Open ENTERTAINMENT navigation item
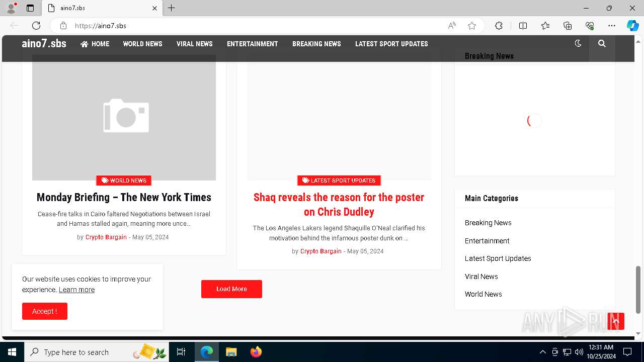Image resolution: width=644 pixels, height=362 pixels. click(x=252, y=44)
